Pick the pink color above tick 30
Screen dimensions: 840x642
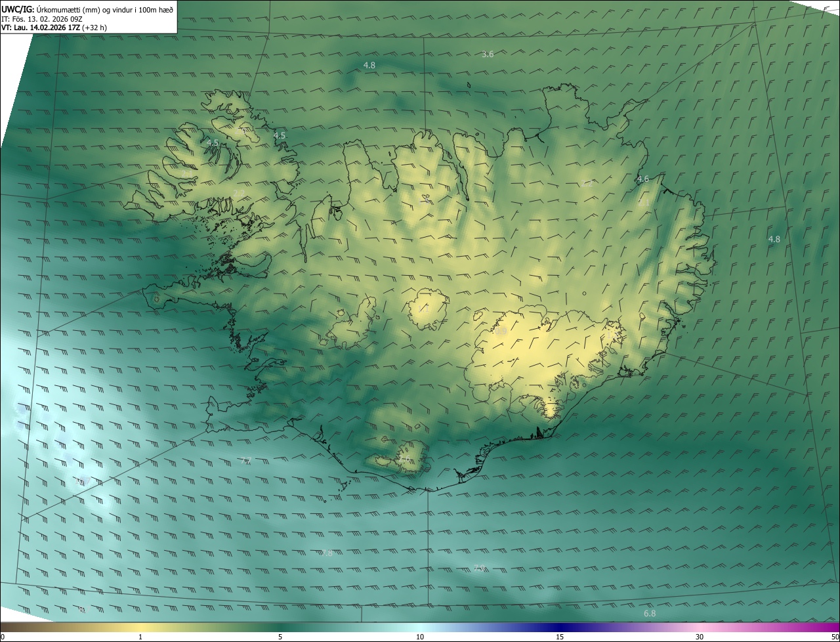700,627
